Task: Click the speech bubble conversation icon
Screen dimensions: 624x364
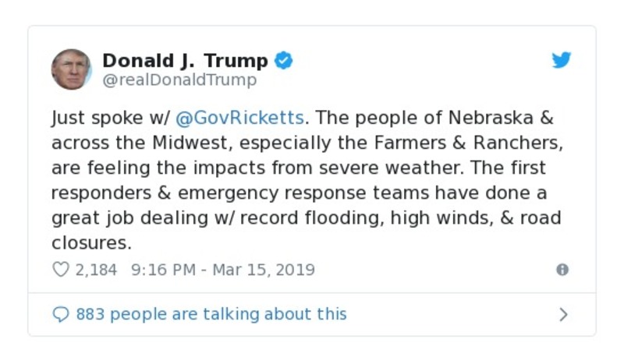Action: point(60,314)
